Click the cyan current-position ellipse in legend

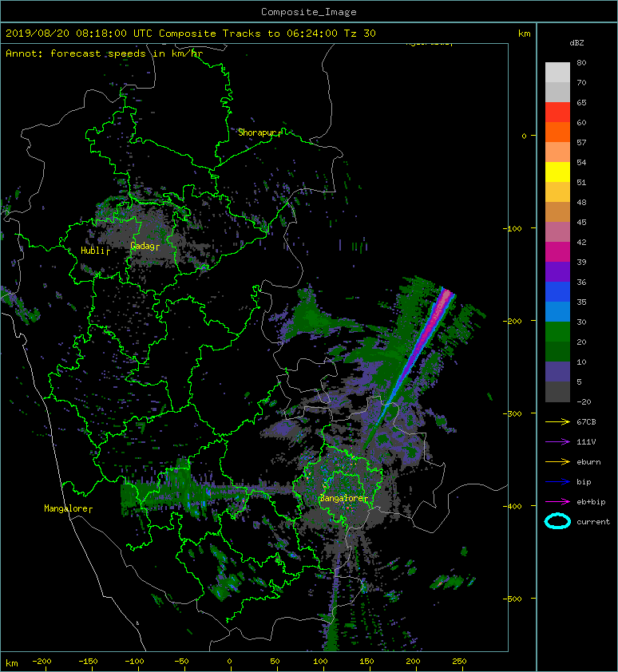557,521
